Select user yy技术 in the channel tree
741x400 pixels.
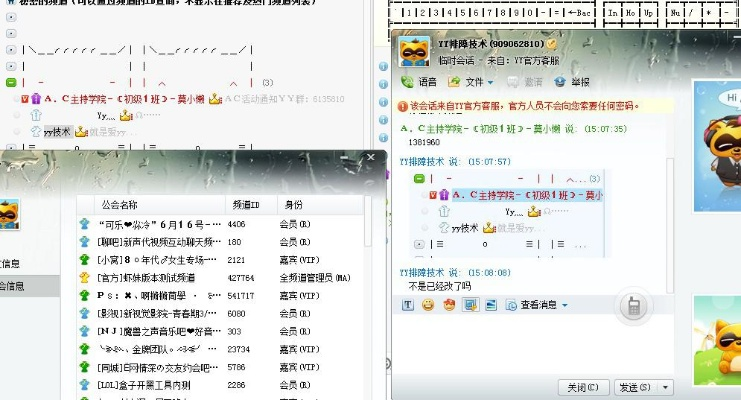pyautogui.click(x=57, y=132)
